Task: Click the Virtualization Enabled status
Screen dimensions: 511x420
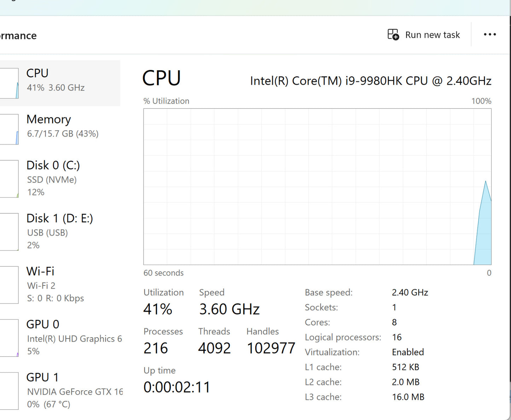Action: point(408,352)
